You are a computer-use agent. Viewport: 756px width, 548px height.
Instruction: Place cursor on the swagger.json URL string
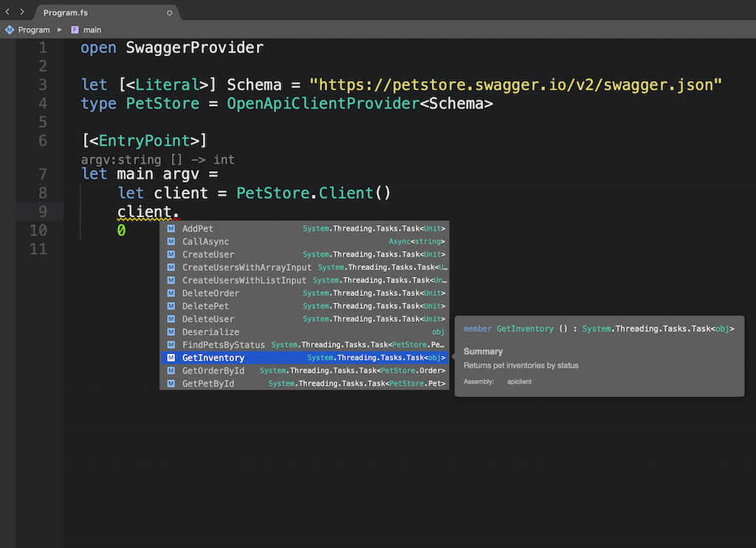(x=516, y=85)
